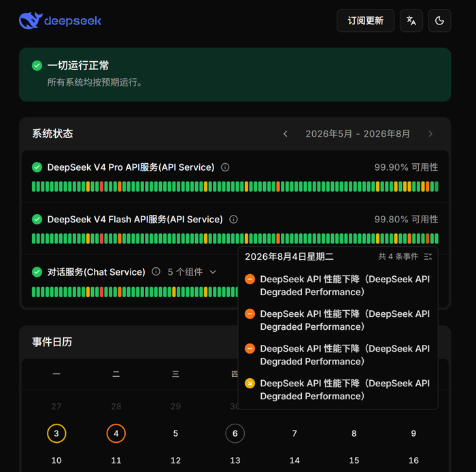Screen dimensions: 476x472
Task: Select calendar day 13
Action: (x=235, y=460)
